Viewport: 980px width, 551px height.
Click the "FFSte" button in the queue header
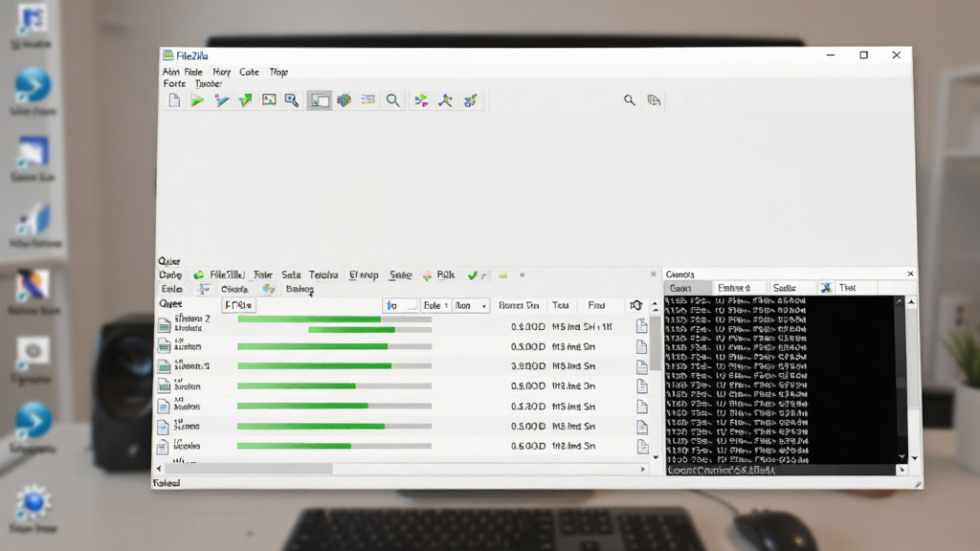[238, 305]
